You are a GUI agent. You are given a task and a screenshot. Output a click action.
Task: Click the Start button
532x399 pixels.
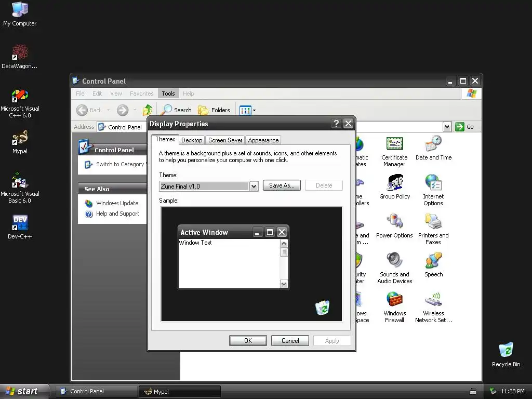coord(24,391)
